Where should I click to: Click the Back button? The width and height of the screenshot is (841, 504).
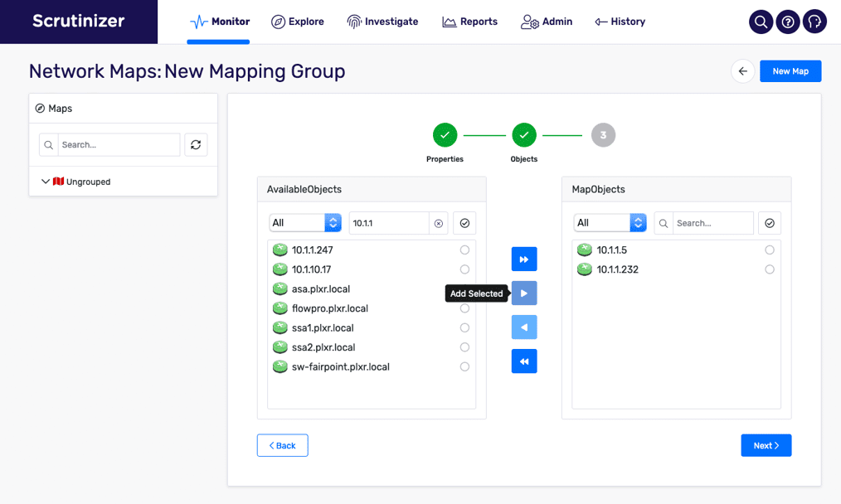pyautogui.click(x=282, y=445)
